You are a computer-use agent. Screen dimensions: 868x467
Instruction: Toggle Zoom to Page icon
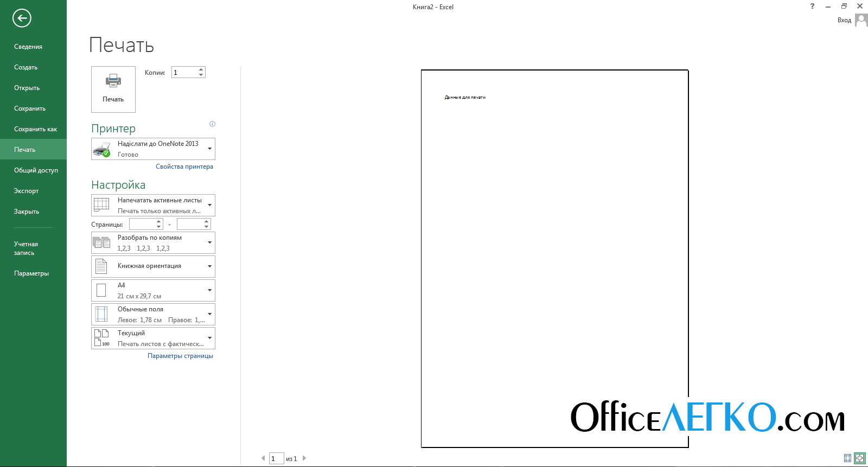[x=860, y=458]
